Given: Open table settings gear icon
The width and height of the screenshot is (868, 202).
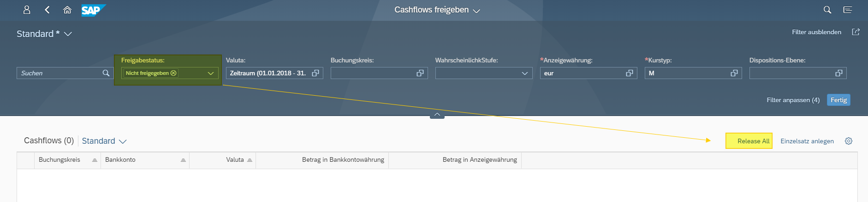Looking at the screenshot, I should click(x=849, y=141).
